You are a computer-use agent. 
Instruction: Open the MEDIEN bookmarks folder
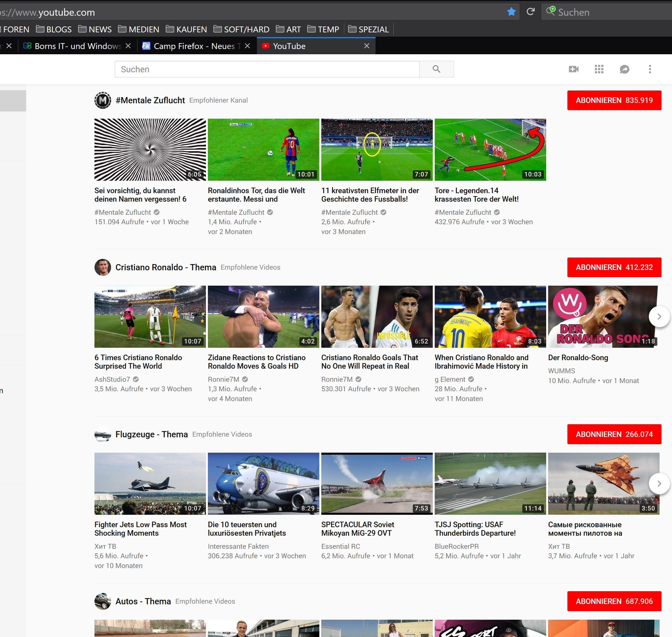pos(139,29)
